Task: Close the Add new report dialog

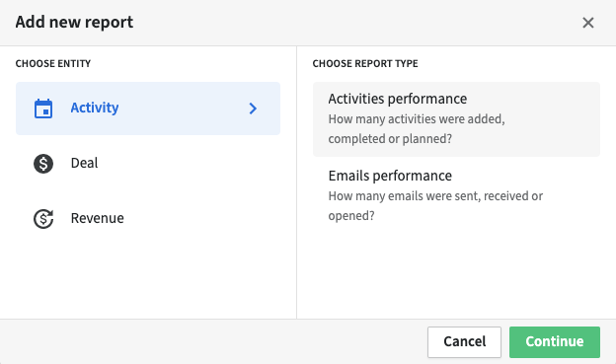Action: [587, 23]
